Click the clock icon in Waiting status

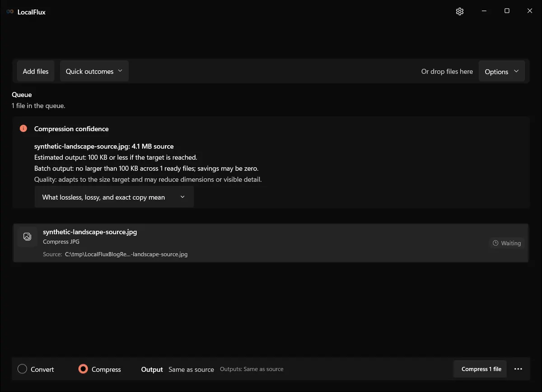pos(495,243)
